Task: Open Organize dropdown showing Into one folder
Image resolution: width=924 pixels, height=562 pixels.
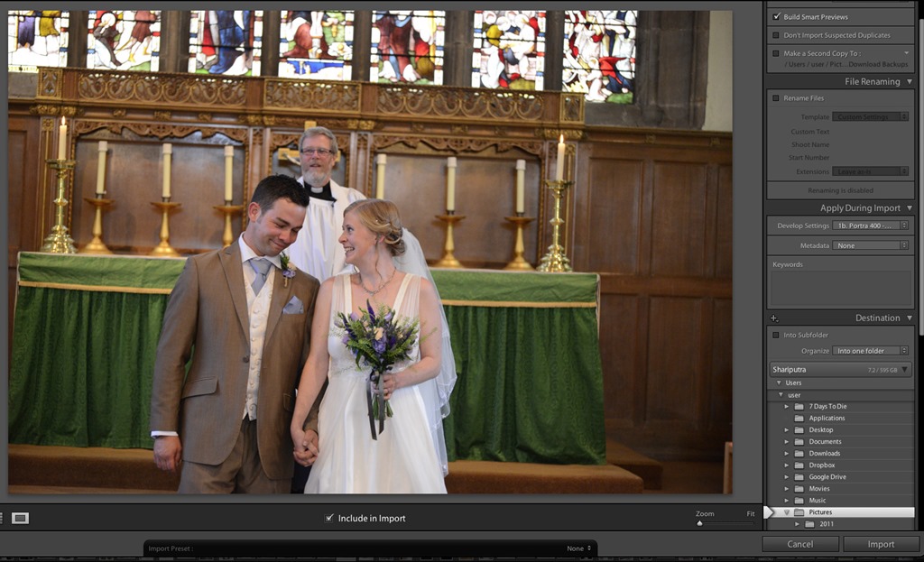Action: (871, 351)
